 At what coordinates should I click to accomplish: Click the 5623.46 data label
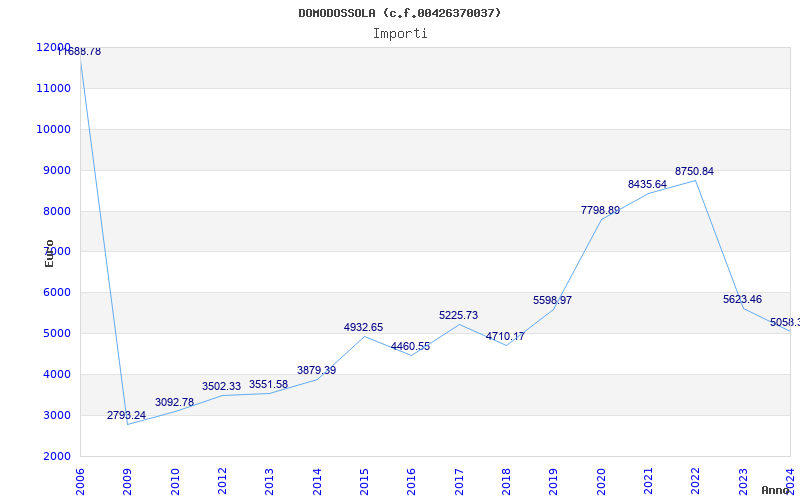coord(742,299)
